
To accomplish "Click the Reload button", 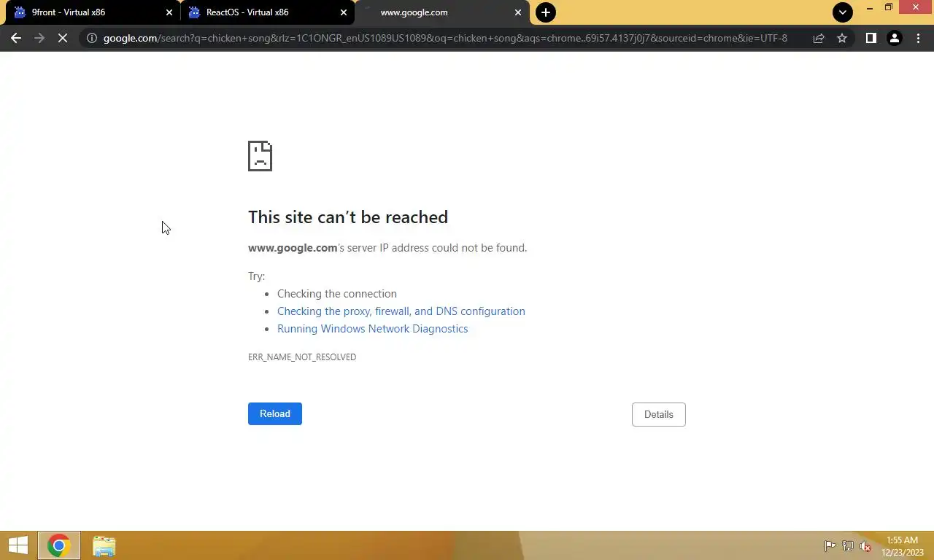I will [x=275, y=413].
